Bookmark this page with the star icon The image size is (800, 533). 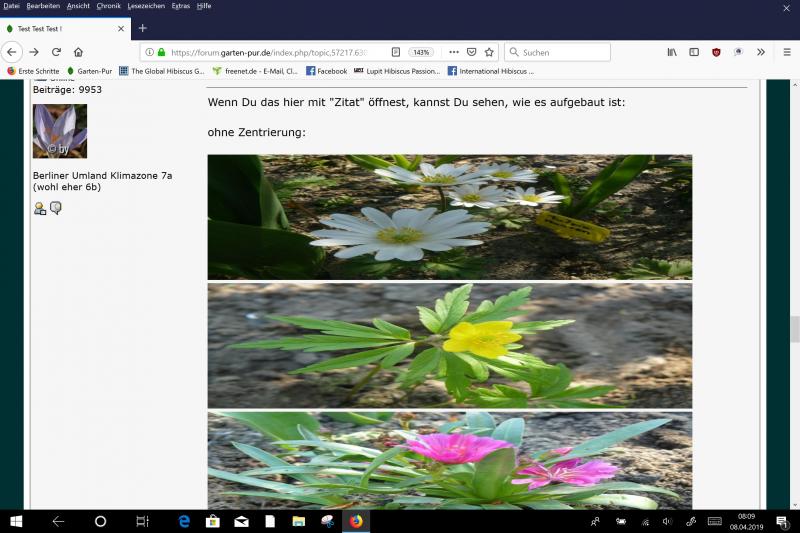[x=489, y=52]
